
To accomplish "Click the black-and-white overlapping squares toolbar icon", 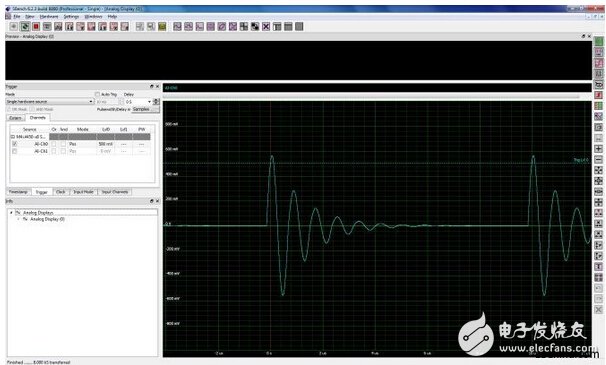I will (x=255, y=26).
